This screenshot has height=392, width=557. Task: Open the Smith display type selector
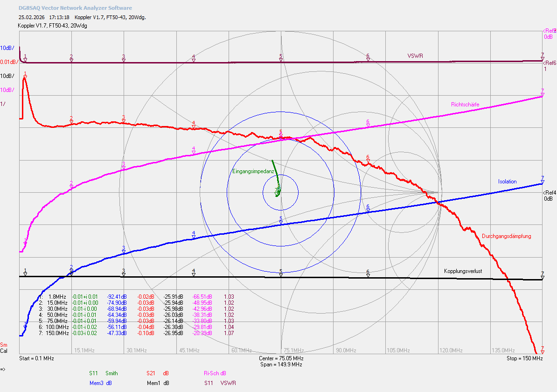point(111,373)
